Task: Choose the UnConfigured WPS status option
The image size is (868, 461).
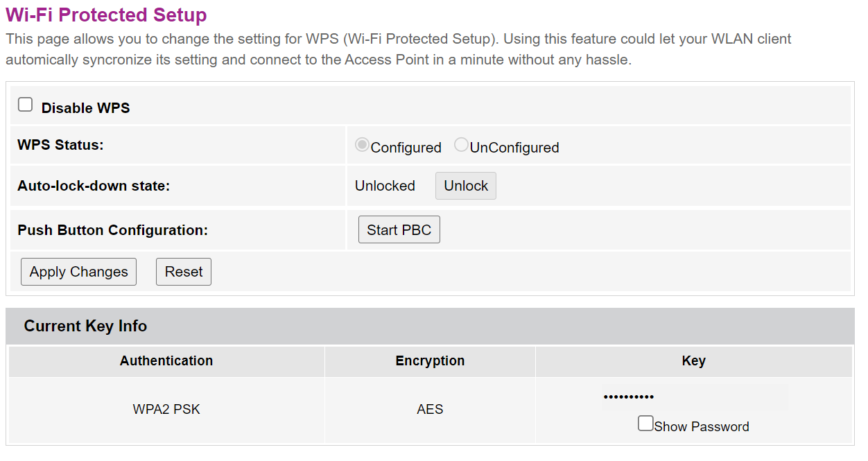Action: pos(461,145)
